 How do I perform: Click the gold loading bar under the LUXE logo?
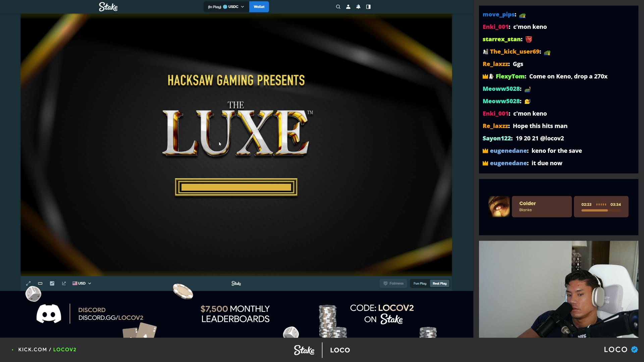236,187
